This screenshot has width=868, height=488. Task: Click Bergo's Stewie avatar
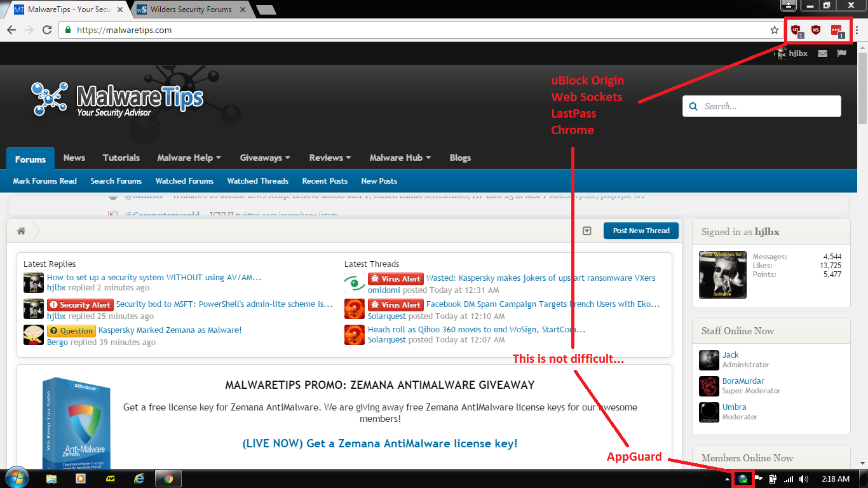click(x=34, y=335)
